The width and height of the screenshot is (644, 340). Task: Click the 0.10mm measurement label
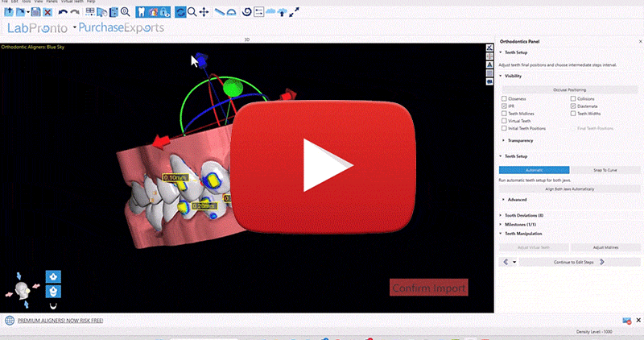click(175, 177)
